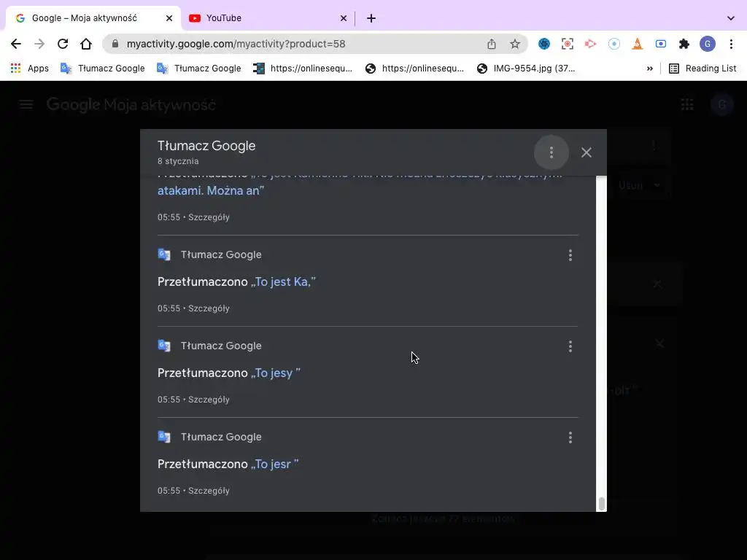Open the G profile avatar in toolbar
The image size is (747, 560).
tap(708, 44)
